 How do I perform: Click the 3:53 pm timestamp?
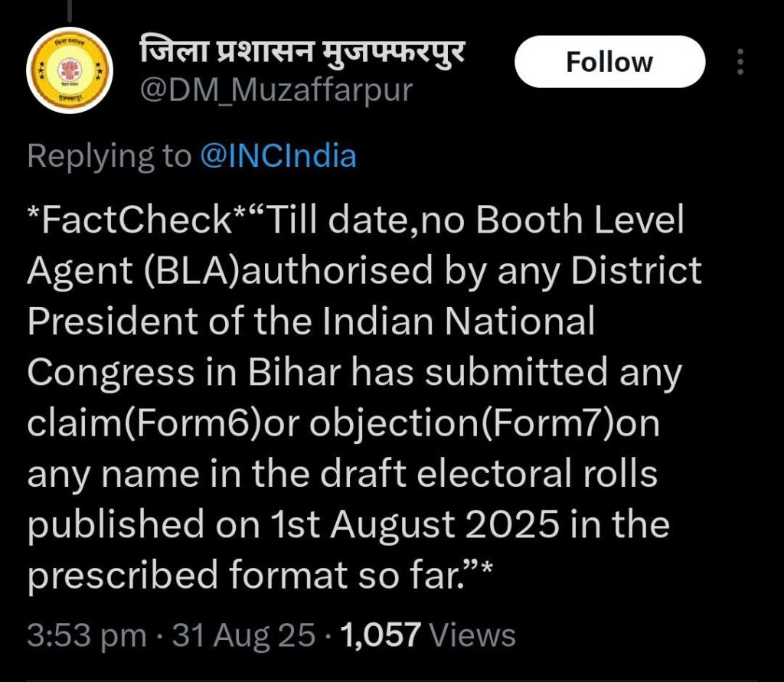[86, 635]
